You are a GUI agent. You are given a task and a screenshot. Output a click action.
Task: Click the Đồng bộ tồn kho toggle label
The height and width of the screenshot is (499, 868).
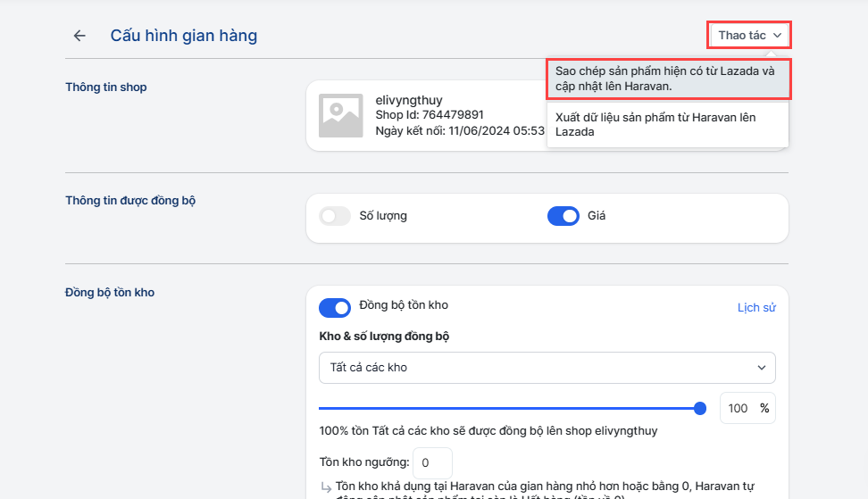click(x=404, y=305)
